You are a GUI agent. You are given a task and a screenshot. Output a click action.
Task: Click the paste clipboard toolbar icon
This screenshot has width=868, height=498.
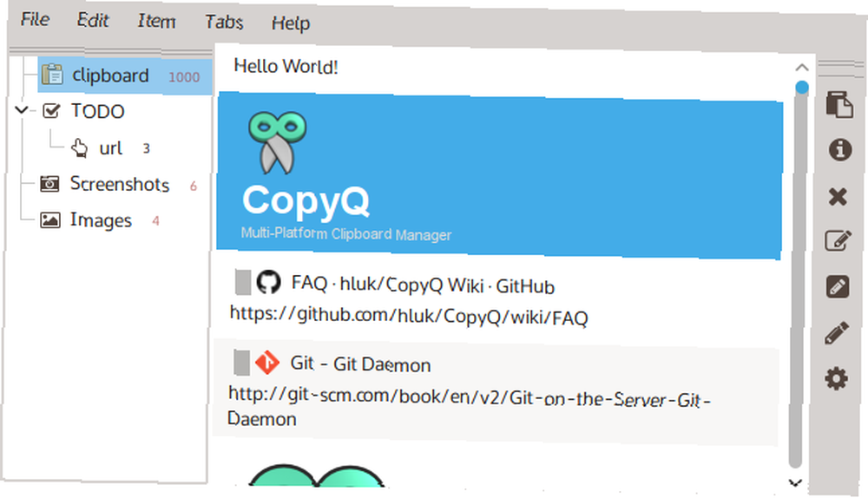(x=839, y=104)
